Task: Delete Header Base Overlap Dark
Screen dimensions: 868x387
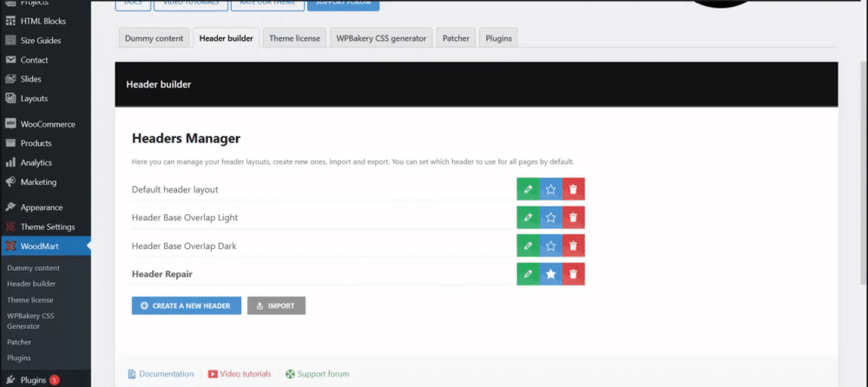Action: point(574,246)
